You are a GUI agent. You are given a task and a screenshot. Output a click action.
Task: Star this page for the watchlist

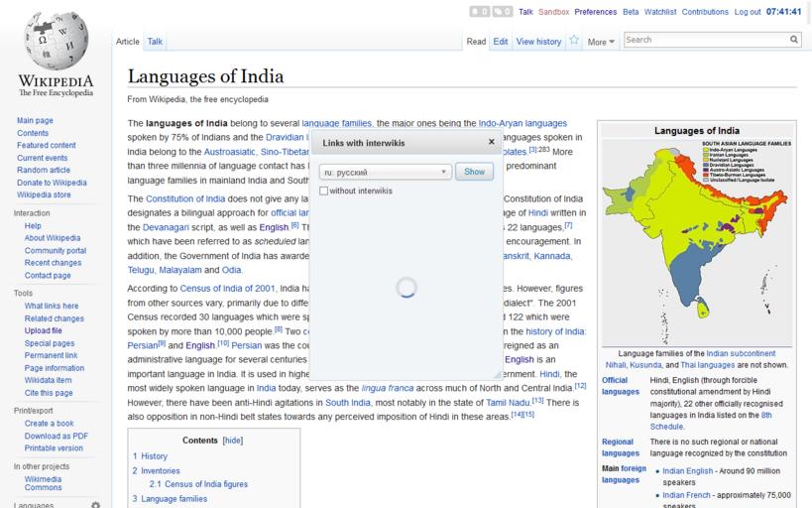(x=573, y=41)
